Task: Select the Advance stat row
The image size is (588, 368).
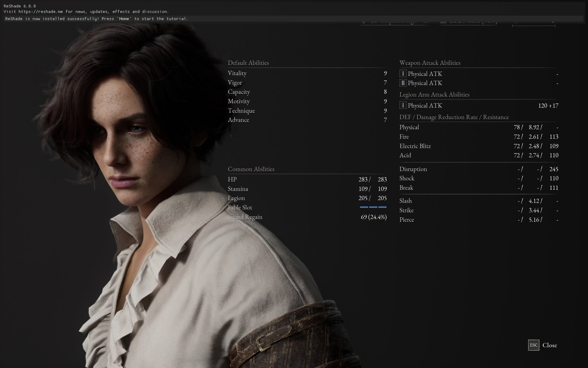Action: point(307,120)
